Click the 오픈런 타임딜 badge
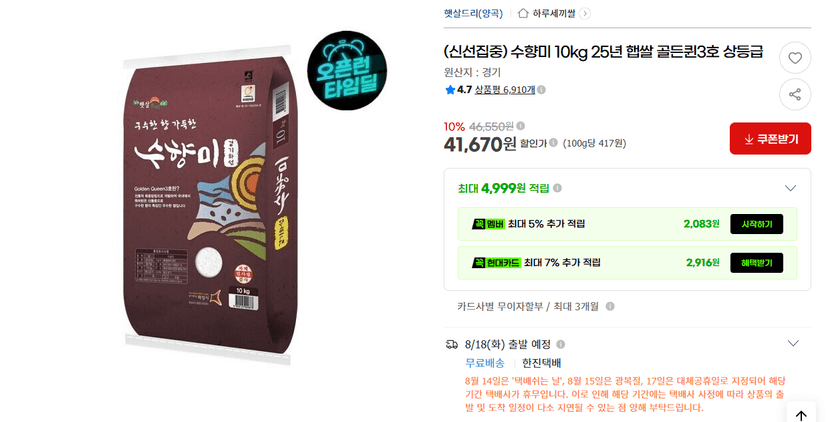Image resolution: width=828 pixels, height=422 pixels. (x=347, y=71)
